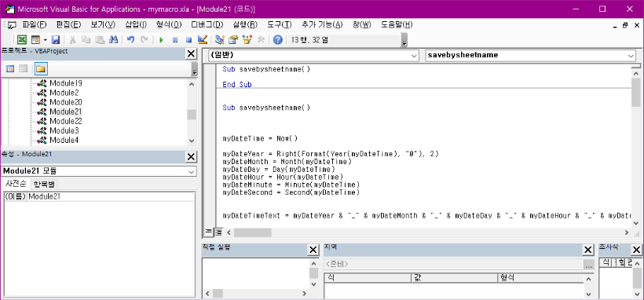Click the Procedure View button
This screenshot has height=300, width=644.
point(208,232)
